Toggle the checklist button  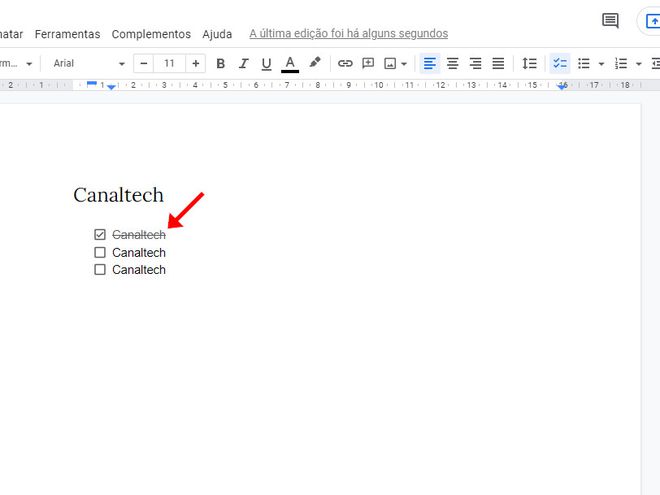[x=560, y=64]
